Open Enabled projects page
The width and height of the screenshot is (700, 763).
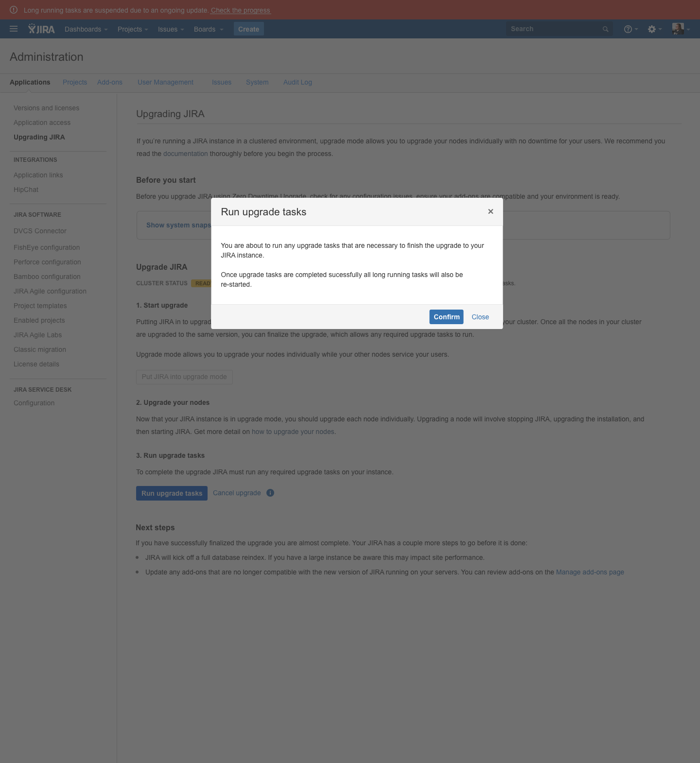[39, 320]
